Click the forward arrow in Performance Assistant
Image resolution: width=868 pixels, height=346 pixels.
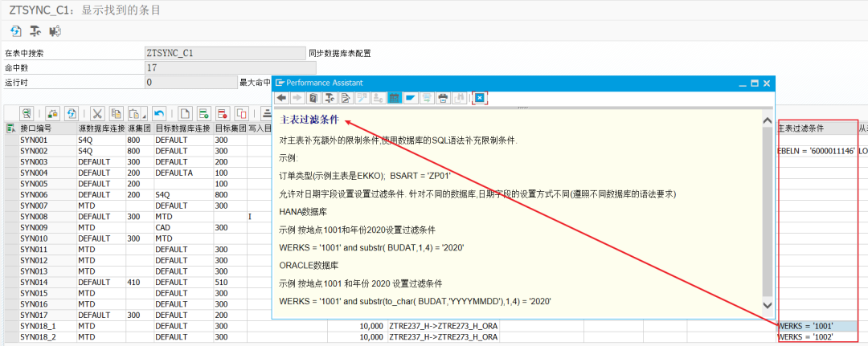[297, 98]
